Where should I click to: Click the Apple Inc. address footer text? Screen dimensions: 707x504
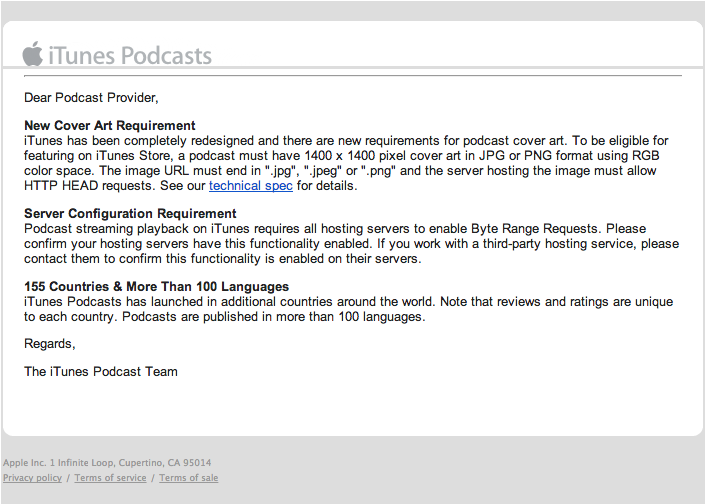(107, 463)
